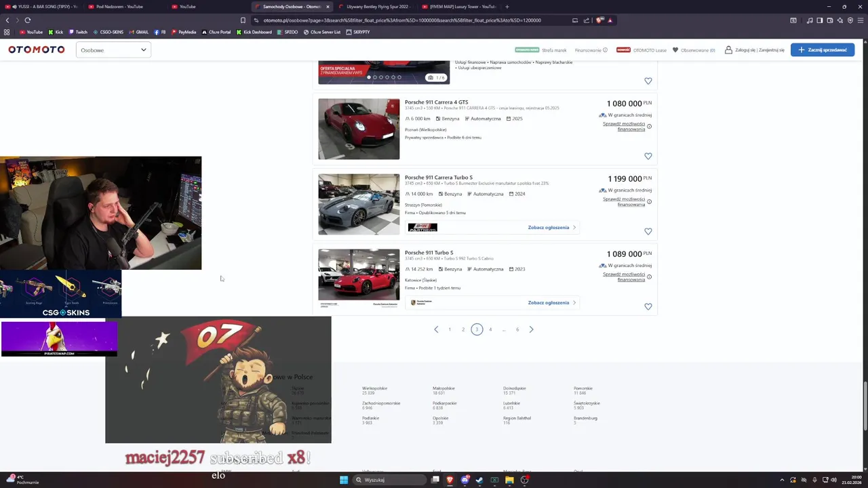The image size is (868, 488).
Task: Click the Zacznij sprzedawać button
Action: (823, 49)
